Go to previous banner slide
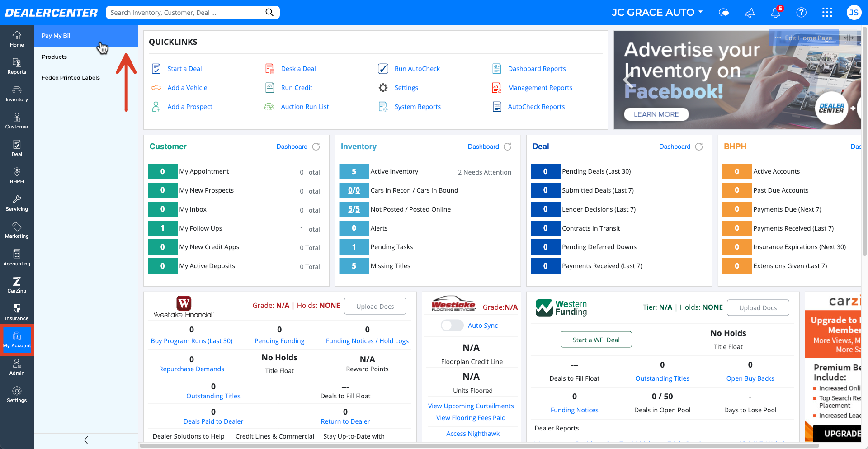This screenshot has width=868, height=449. tap(628, 80)
